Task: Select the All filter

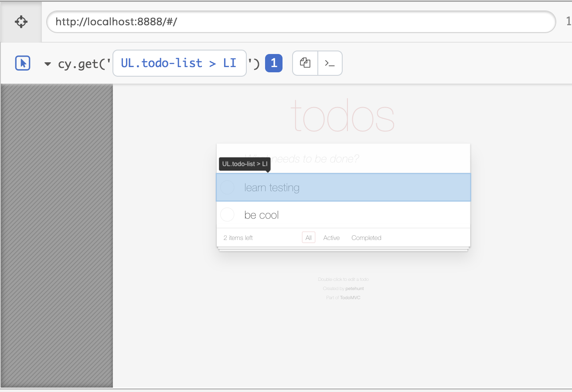Action: [x=309, y=238]
